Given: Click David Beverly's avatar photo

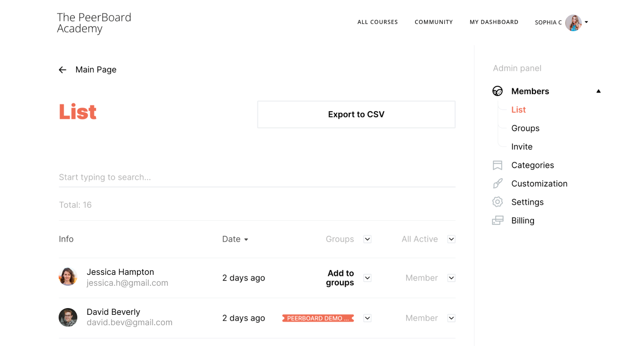Looking at the screenshot, I should [x=68, y=317].
